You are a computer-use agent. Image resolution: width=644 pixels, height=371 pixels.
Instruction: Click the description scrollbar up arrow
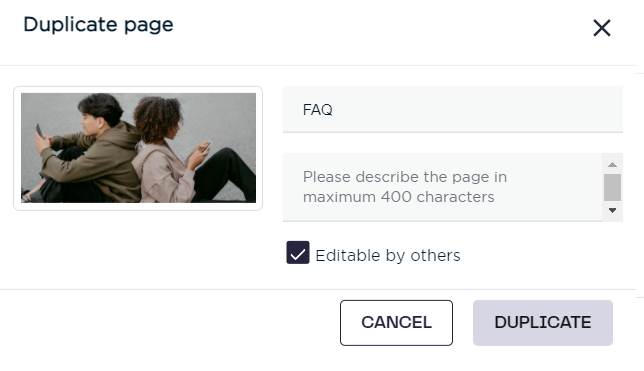click(612, 164)
